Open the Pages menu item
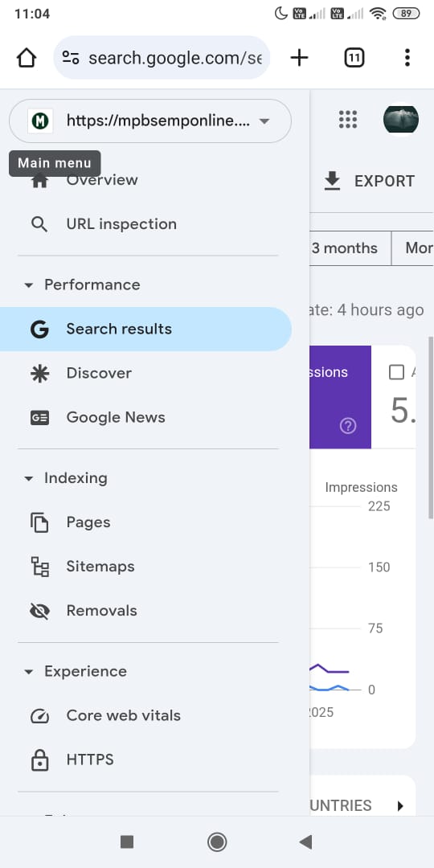The height and width of the screenshot is (868, 434). (x=145, y=522)
